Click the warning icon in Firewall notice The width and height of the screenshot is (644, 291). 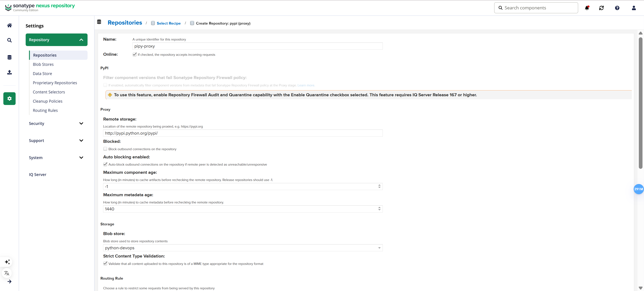point(110,95)
